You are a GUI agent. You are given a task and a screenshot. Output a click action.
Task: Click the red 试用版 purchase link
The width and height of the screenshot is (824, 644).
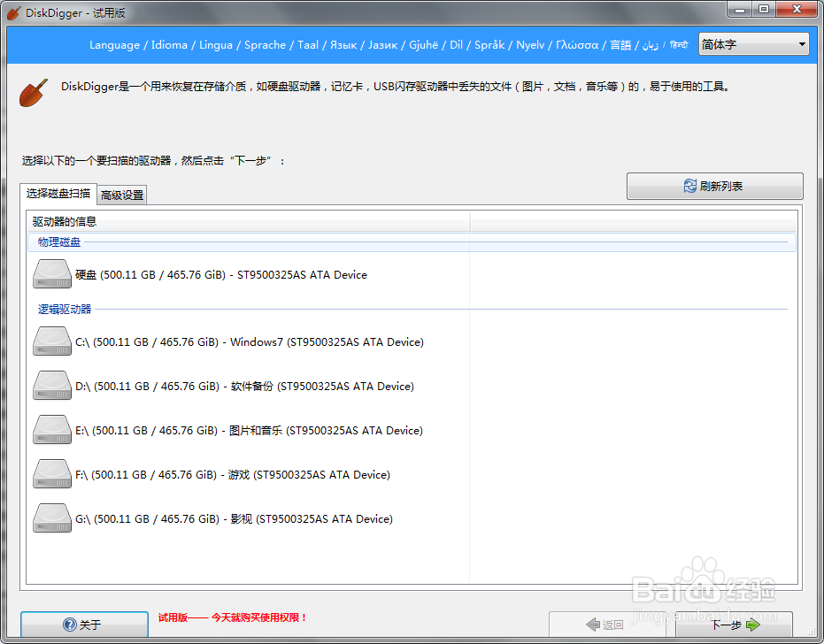pyautogui.click(x=232, y=617)
